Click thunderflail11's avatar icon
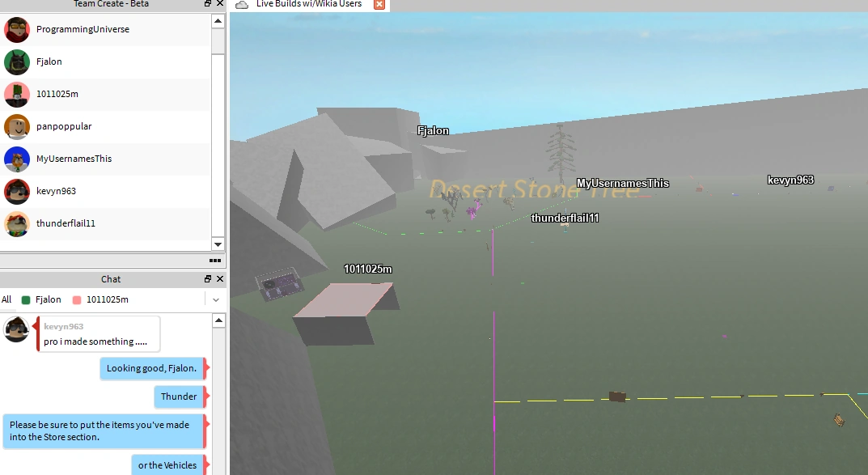The width and height of the screenshot is (868, 475). click(x=17, y=224)
